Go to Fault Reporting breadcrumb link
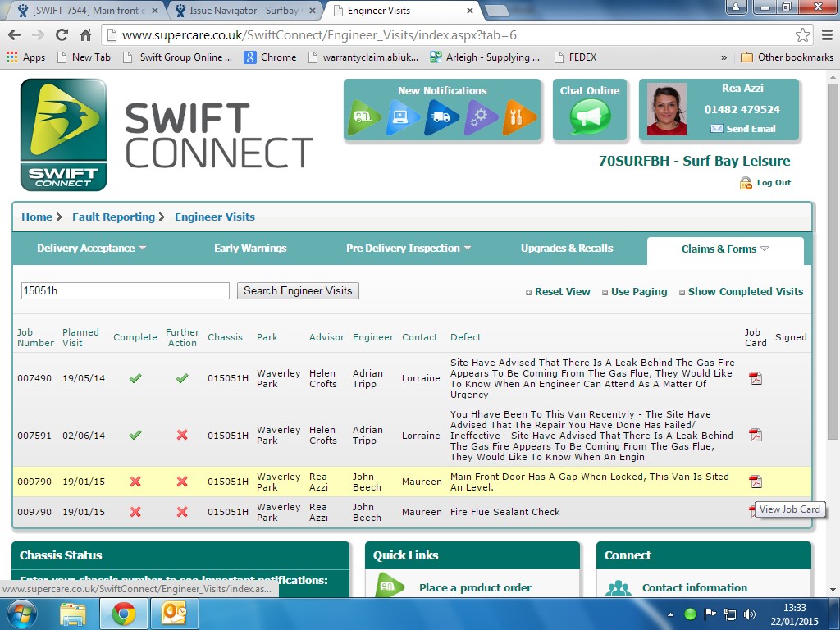This screenshot has width=840, height=630. click(x=113, y=217)
